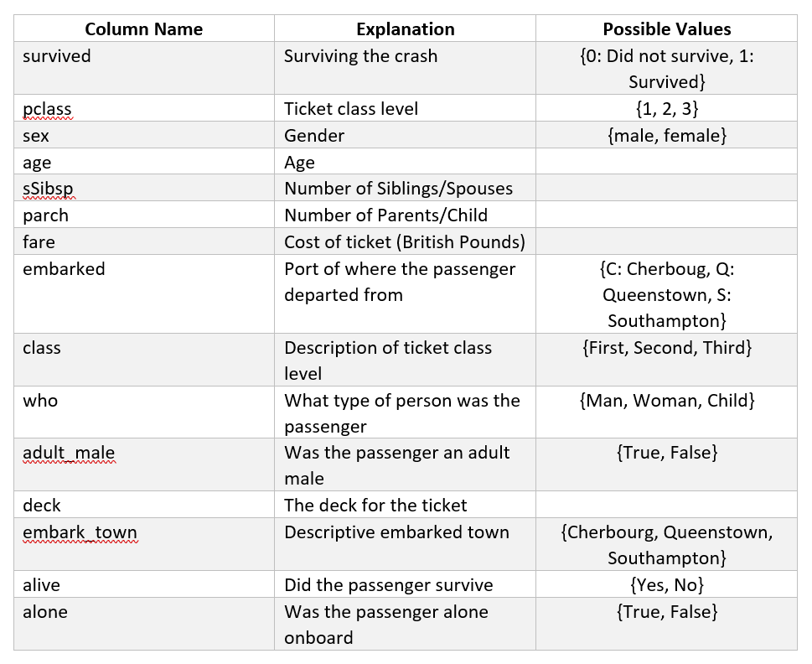
Task: Select the 'adult_male' column name cell
Action: (x=69, y=453)
